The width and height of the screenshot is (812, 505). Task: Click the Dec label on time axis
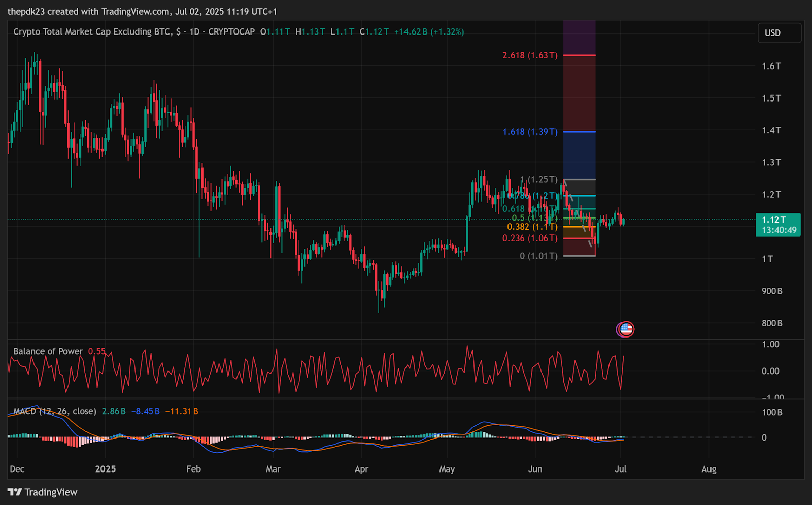(17, 469)
